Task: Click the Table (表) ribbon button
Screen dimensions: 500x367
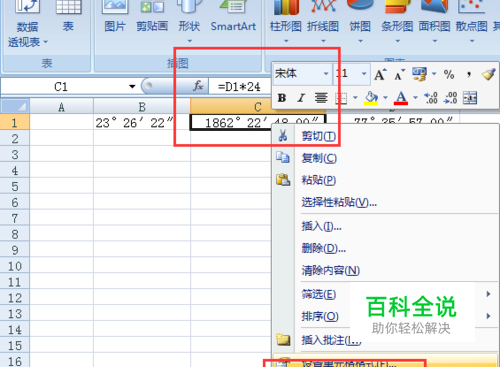Action: click(68, 17)
